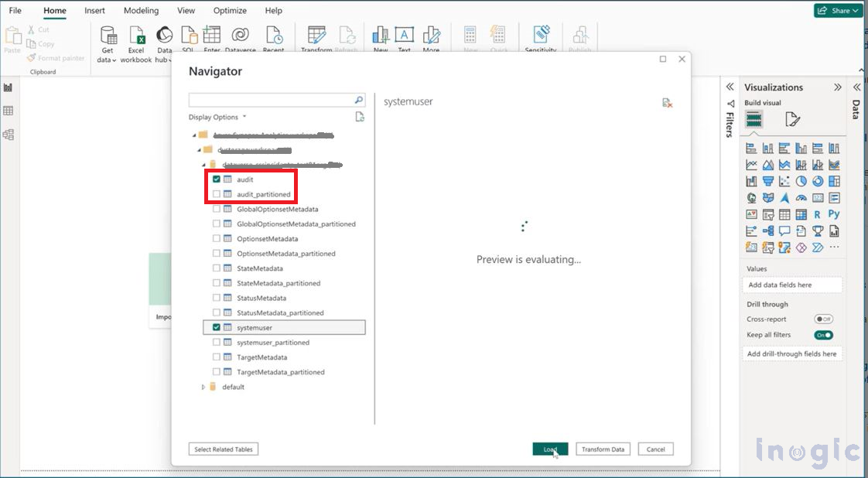Choose the Treemap visual
The height and width of the screenshot is (478, 868).
coord(834,181)
